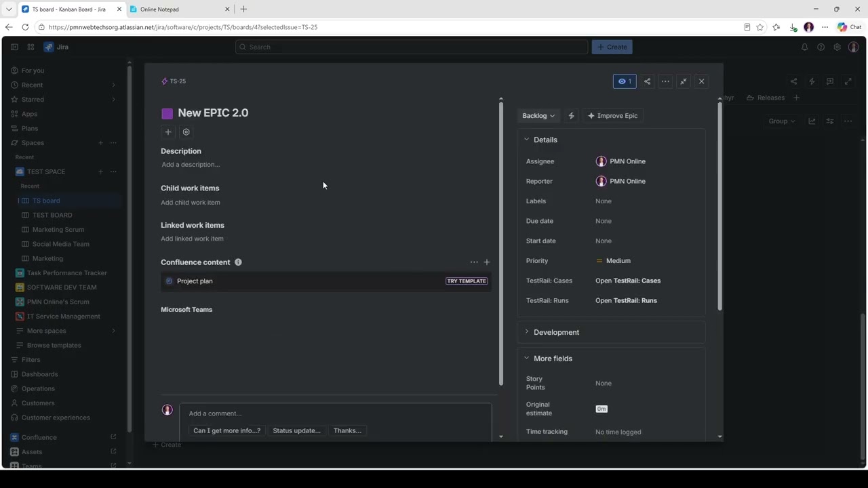Open the Group dropdown on the board

(782, 121)
